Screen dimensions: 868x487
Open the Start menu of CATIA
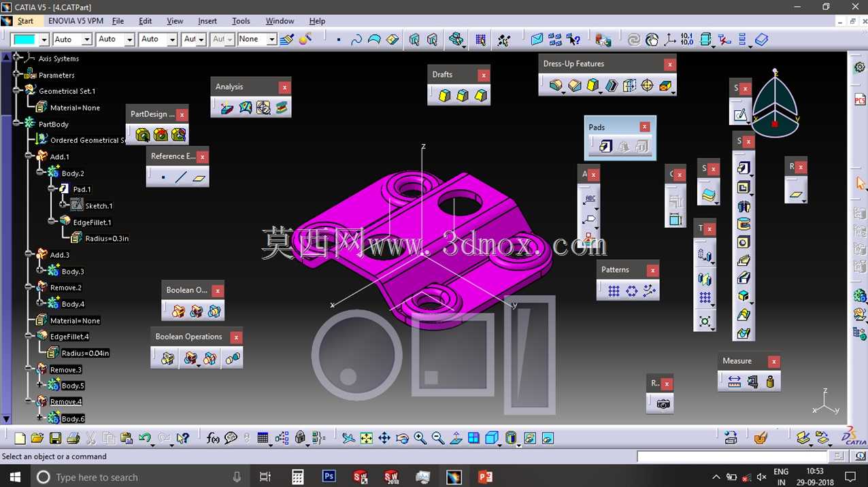coord(25,21)
